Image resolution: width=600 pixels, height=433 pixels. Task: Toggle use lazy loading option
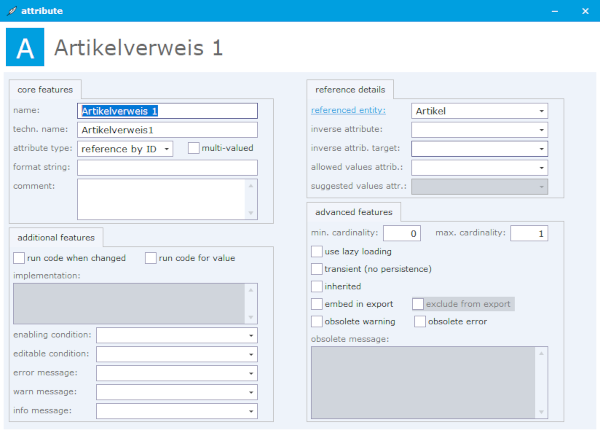(x=317, y=251)
